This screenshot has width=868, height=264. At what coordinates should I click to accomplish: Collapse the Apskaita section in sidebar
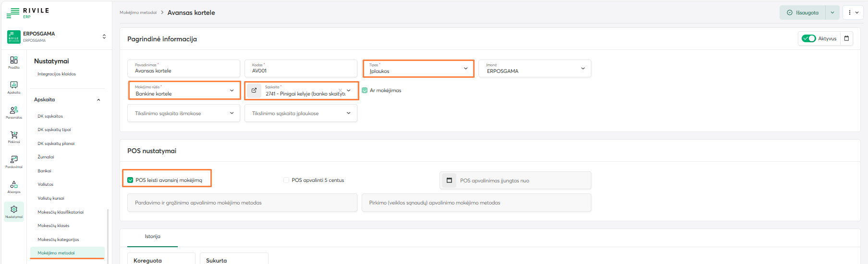click(98, 100)
